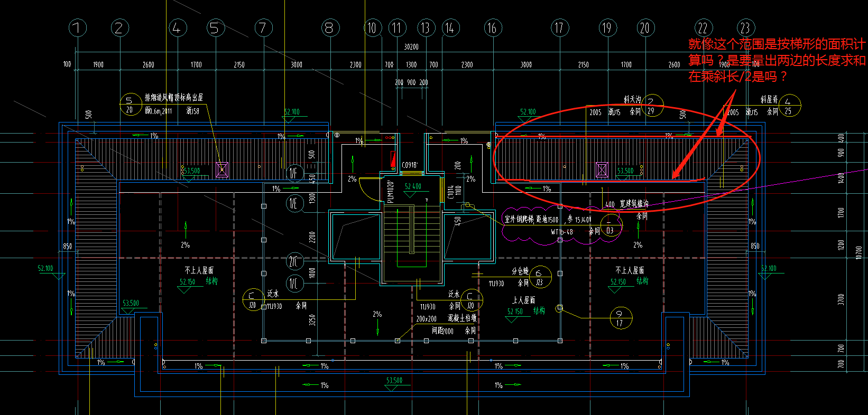The width and height of the screenshot is (868, 415).
Task: Select the vent cap symbol on left roof strip
Action: [222, 169]
